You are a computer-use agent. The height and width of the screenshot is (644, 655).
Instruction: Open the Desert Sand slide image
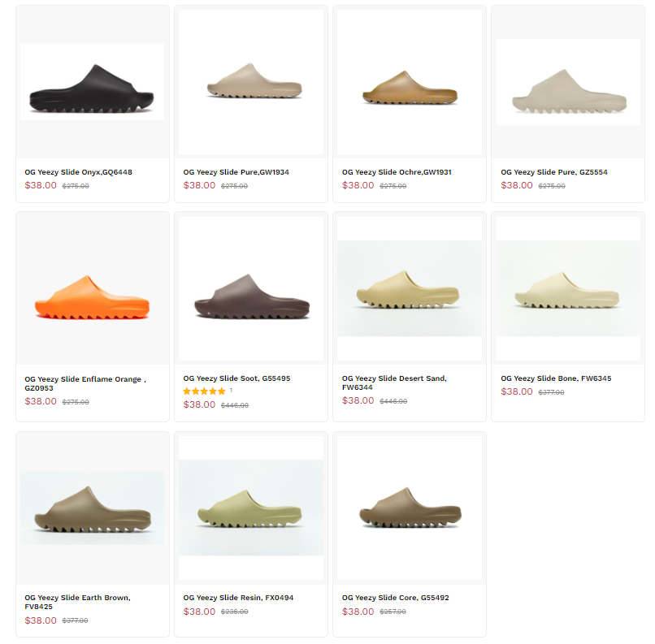click(x=410, y=291)
